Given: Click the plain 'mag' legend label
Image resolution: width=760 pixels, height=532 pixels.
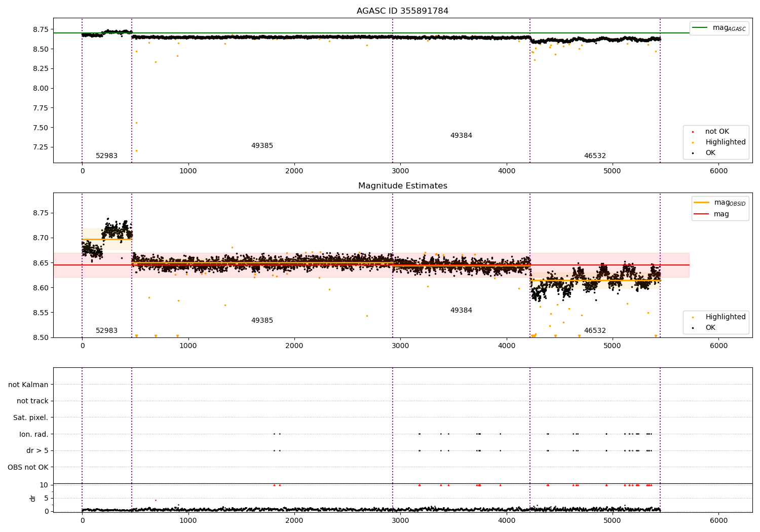Looking at the screenshot, I should click(x=721, y=214).
